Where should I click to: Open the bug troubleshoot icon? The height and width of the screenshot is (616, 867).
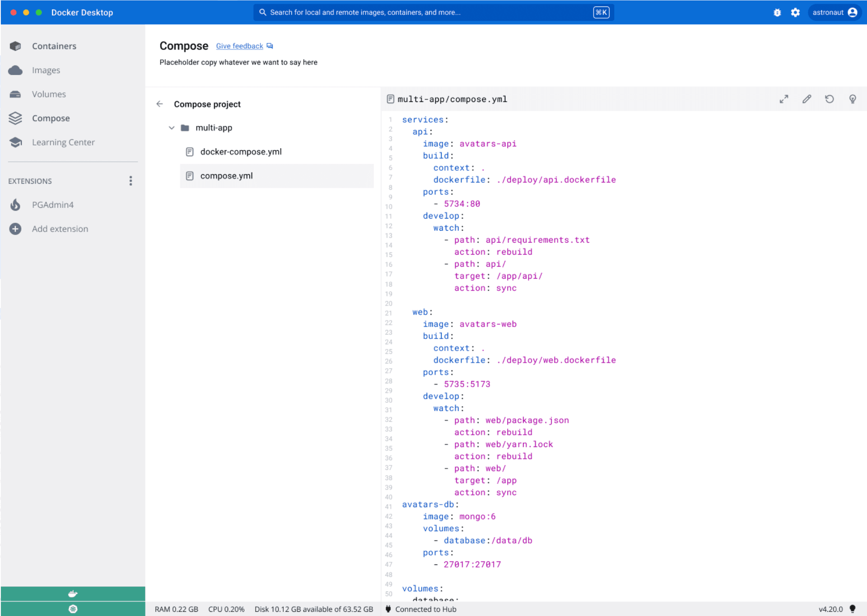[x=777, y=13]
